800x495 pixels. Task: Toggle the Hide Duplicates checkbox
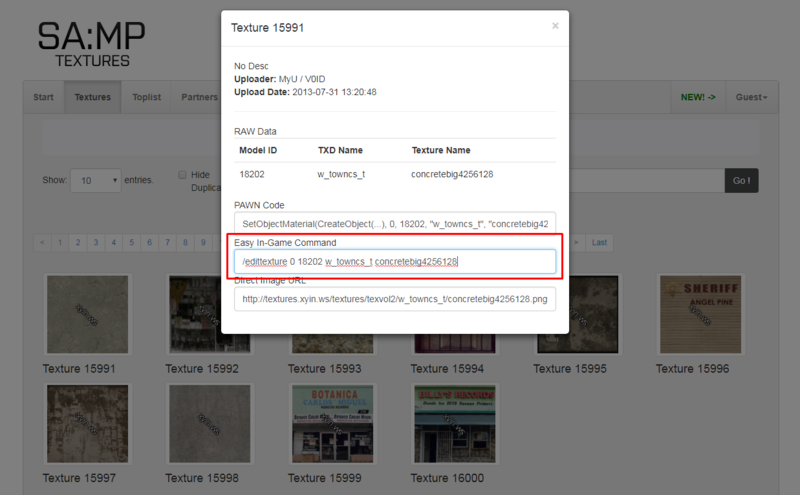click(x=182, y=175)
